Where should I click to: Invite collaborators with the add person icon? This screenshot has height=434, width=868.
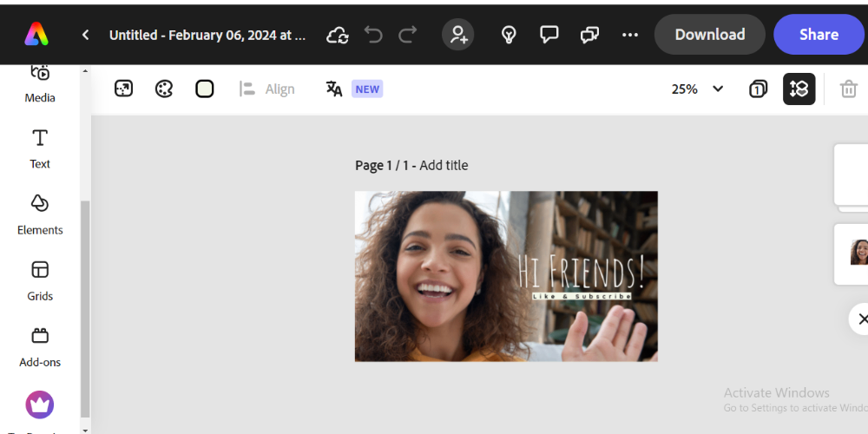click(457, 35)
